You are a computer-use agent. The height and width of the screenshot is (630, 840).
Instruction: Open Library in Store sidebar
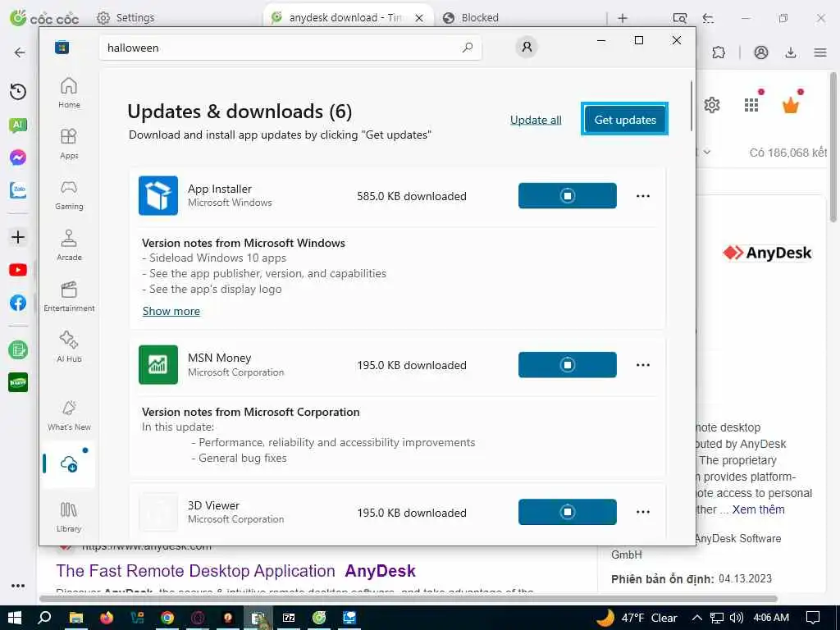click(69, 517)
